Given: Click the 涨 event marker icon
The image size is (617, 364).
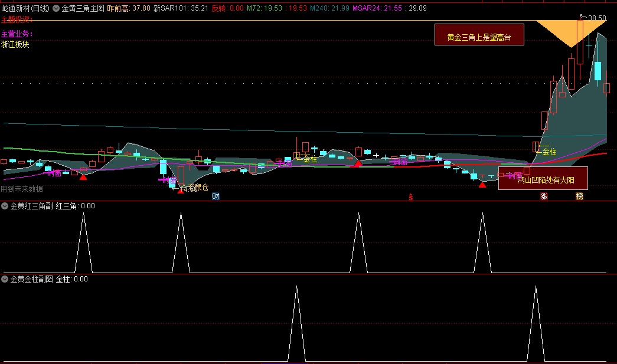Looking at the screenshot, I should click(x=544, y=196).
